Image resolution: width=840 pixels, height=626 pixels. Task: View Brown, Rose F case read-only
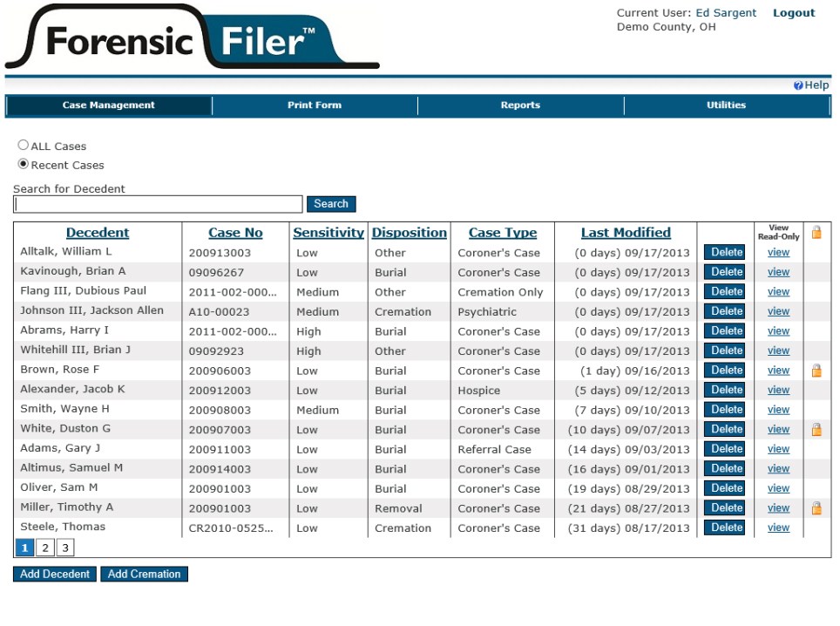[x=778, y=371]
